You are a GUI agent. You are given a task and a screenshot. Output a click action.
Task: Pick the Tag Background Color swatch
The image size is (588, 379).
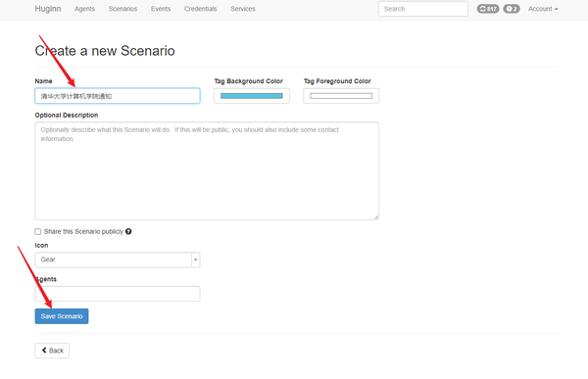click(252, 96)
